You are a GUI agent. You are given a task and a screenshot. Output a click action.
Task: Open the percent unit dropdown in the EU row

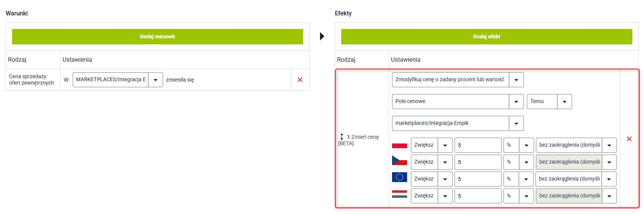[x=526, y=179]
